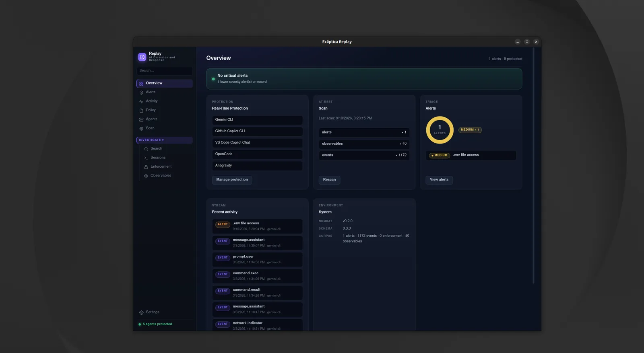Click the Activity pulse icon in sidebar
The image size is (644, 353).
click(x=141, y=101)
